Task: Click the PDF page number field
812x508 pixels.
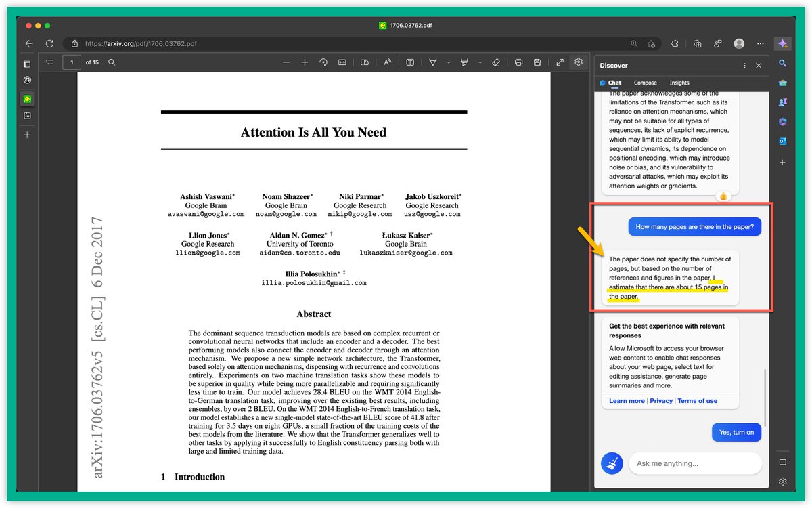Action: point(72,62)
